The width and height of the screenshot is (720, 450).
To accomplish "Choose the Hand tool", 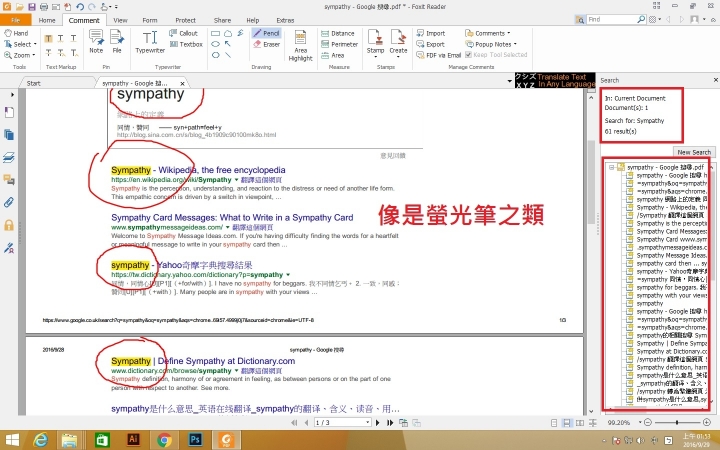I will click(x=16, y=33).
